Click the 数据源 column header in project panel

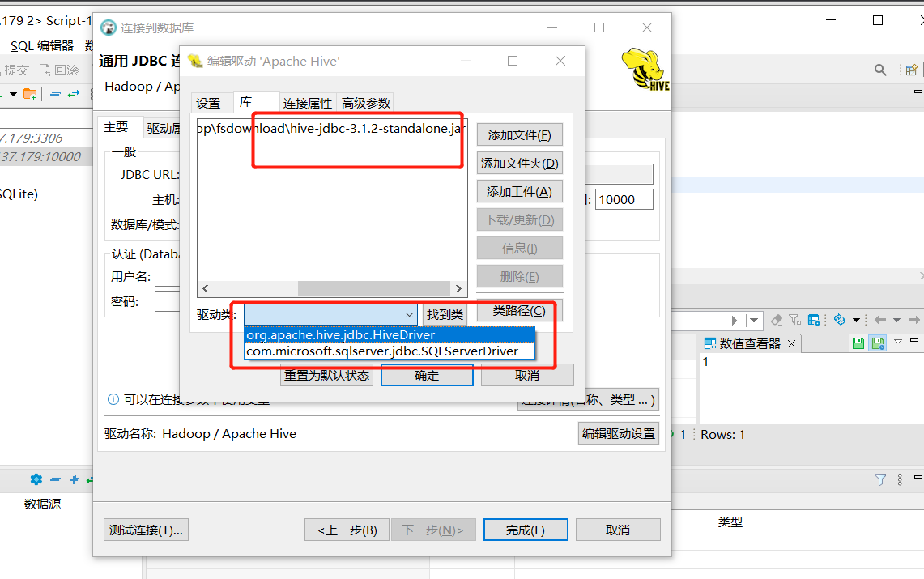[42, 504]
